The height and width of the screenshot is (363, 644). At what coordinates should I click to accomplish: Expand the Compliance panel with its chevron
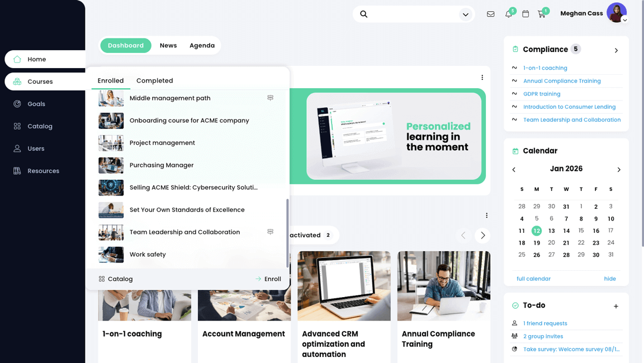tap(616, 50)
